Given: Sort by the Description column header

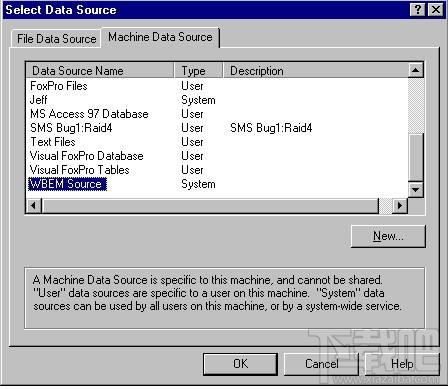Looking at the screenshot, I should (316, 71).
